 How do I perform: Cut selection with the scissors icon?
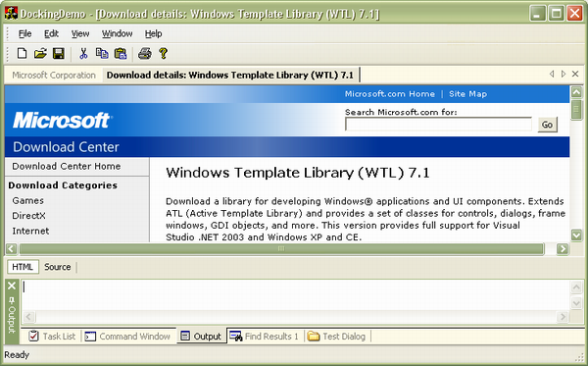(x=83, y=53)
